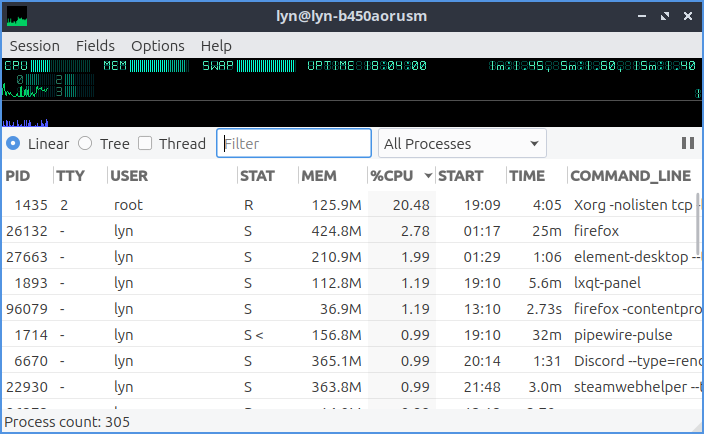Toggle sort arrow on %CPU column
Viewport: 704px width, 434px height.
tap(428, 176)
